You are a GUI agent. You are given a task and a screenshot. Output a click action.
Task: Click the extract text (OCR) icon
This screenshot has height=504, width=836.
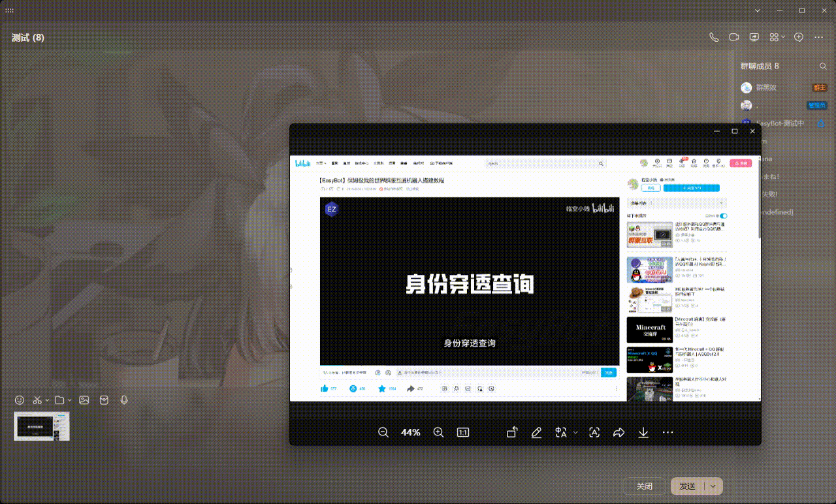(594, 432)
